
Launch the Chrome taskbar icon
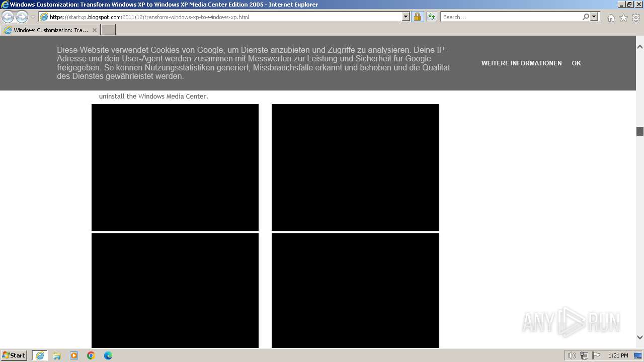point(91,355)
